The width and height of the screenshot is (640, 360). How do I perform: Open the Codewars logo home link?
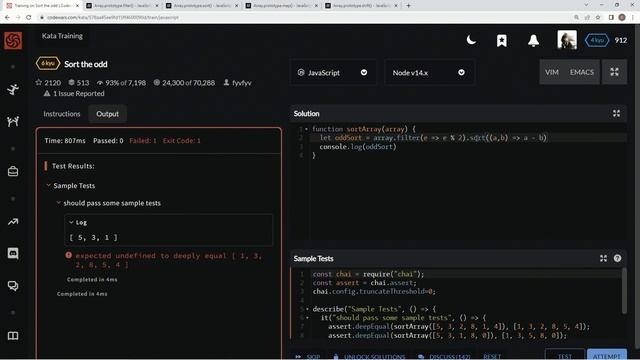point(13,40)
